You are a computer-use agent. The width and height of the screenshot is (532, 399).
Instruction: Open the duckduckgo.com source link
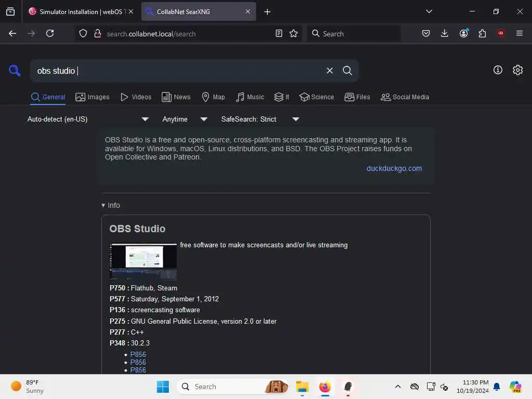point(394,168)
